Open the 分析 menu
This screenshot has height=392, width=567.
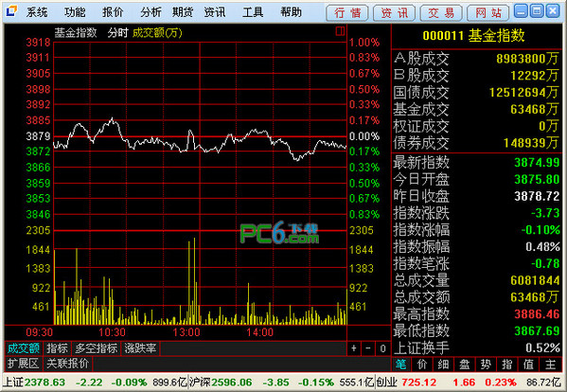151,12
